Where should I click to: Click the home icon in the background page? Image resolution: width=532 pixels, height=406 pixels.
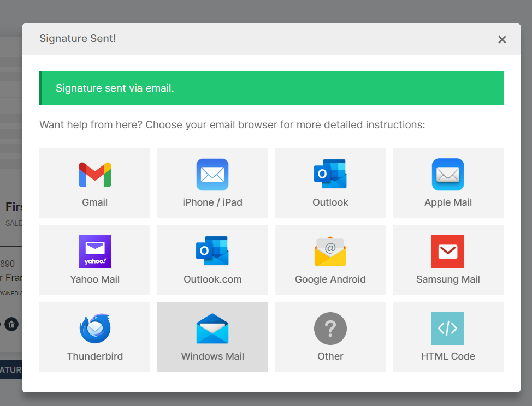coord(11,324)
